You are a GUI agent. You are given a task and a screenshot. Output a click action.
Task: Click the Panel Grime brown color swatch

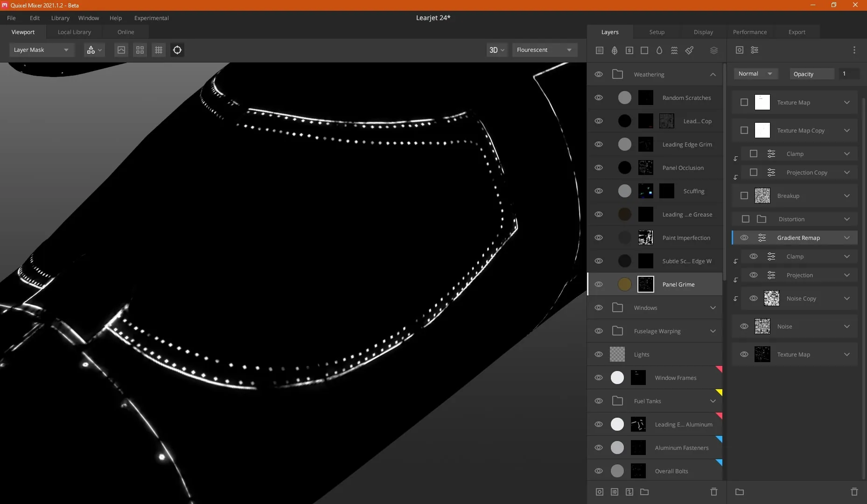(x=624, y=284)
